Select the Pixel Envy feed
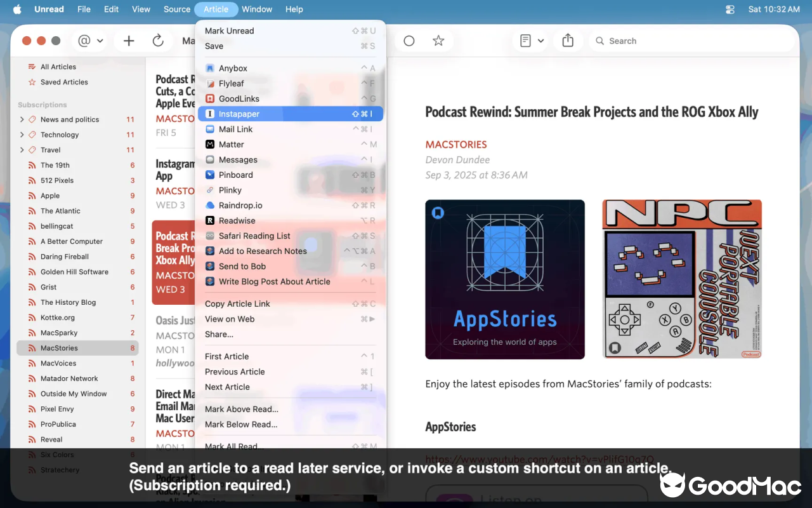The image size is (812, 508). click(x=77, y=409)
